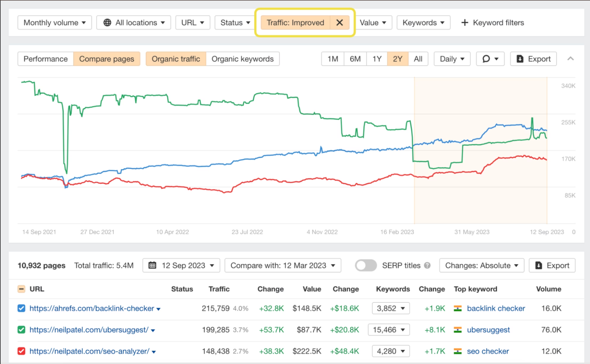590x364 pixels.
Task: Open the Value filter dropdown
Action: [373, 22]
